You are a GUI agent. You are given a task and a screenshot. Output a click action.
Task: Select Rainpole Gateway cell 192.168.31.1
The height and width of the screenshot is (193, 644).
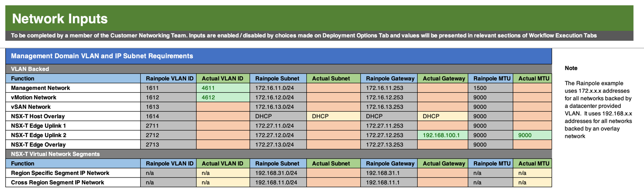[389, 173]
